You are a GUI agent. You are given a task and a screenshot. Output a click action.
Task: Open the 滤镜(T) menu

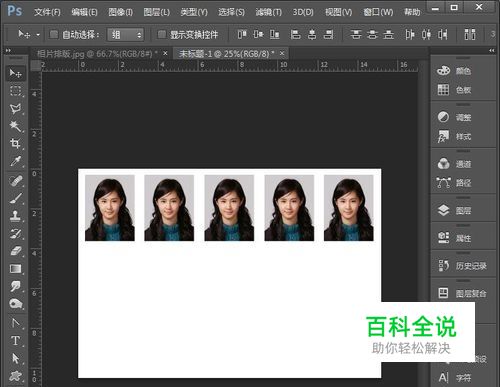pyautogui.click(x=268, y=12)
